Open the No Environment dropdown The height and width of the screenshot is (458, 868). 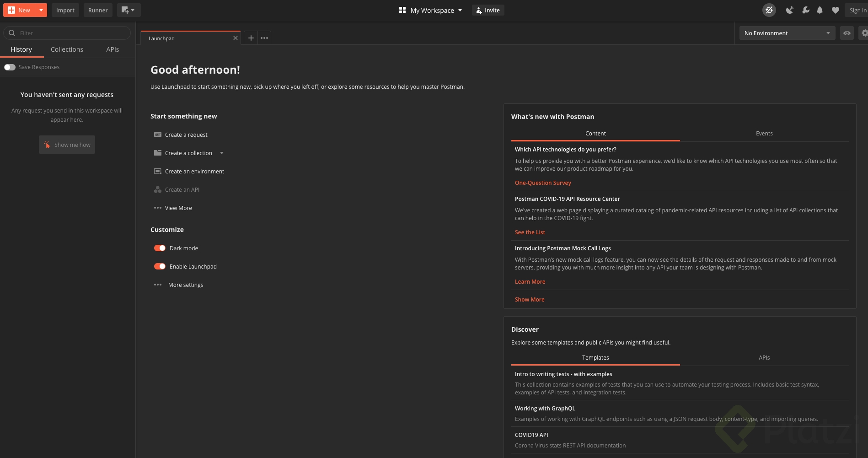pos(787,33)
